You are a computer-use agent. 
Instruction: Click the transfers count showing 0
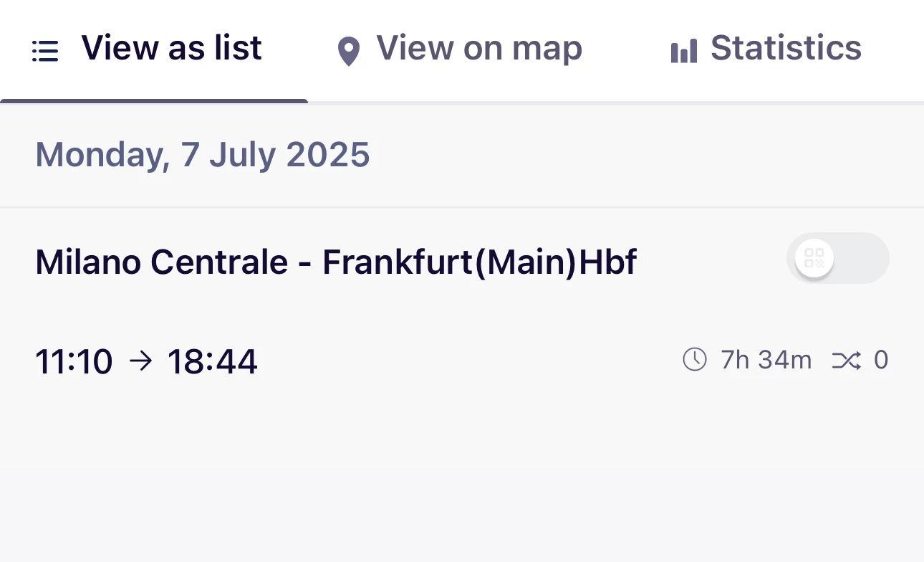pos(881,360)
